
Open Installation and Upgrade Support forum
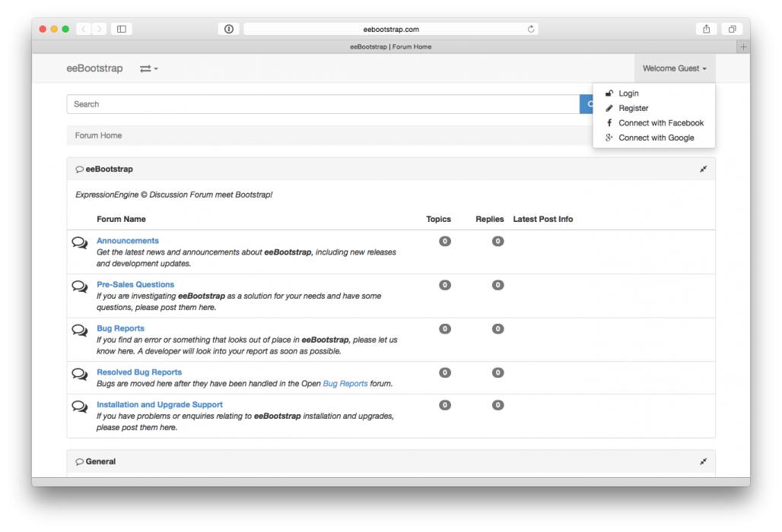tap(160, 404)
